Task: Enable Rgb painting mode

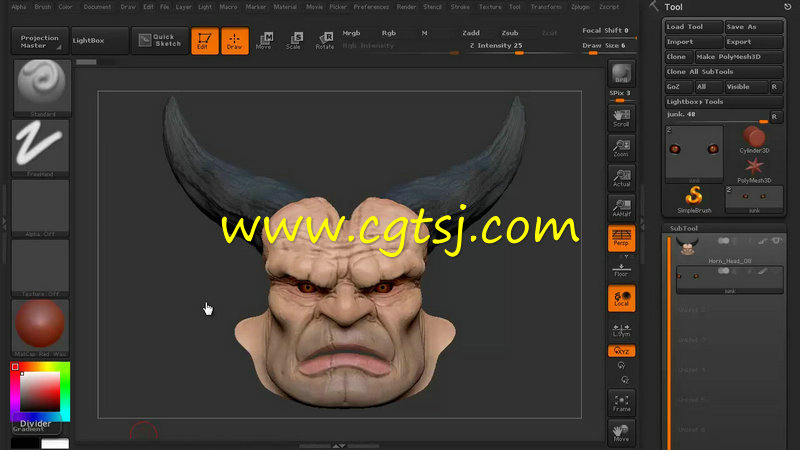Action: 389,33
